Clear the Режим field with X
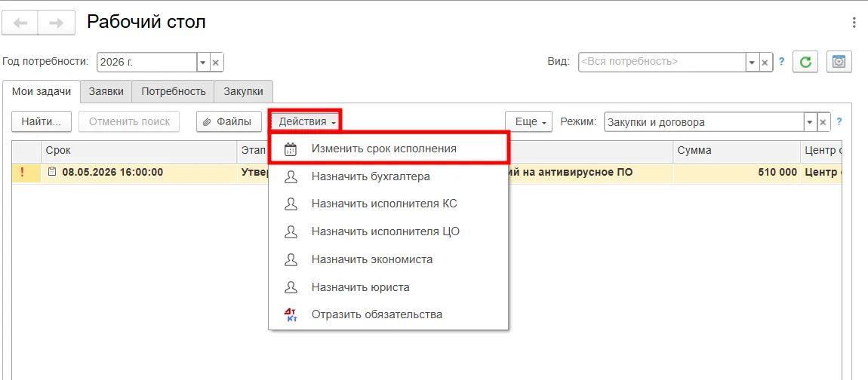Image resolution: width=868 pixels, height=380 pixels. pyautogui.click(x=823, y=122)
